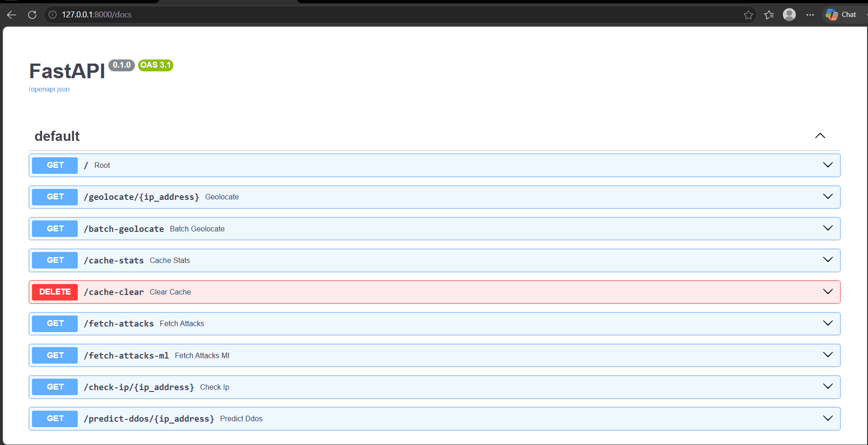Screen dimensions: 868x445
Task: Expand the Predict Ddos endpoint chevron
Action: (828, 418)
